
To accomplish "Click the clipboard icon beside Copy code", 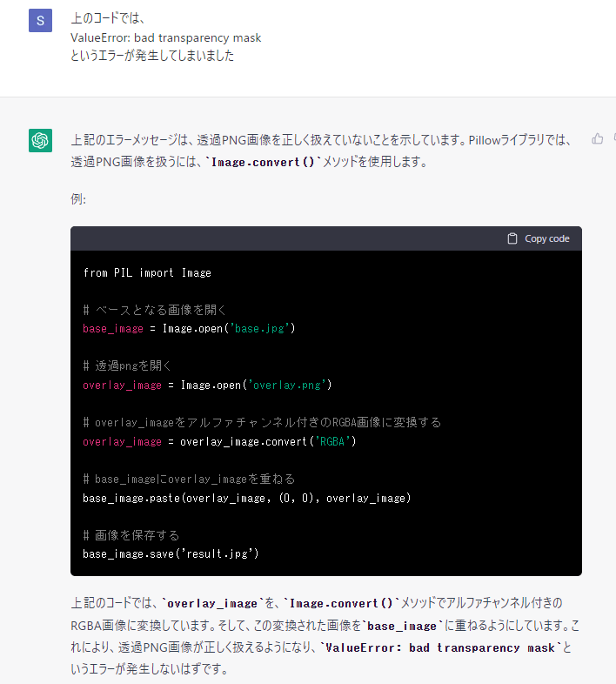I will coord(512,238).
